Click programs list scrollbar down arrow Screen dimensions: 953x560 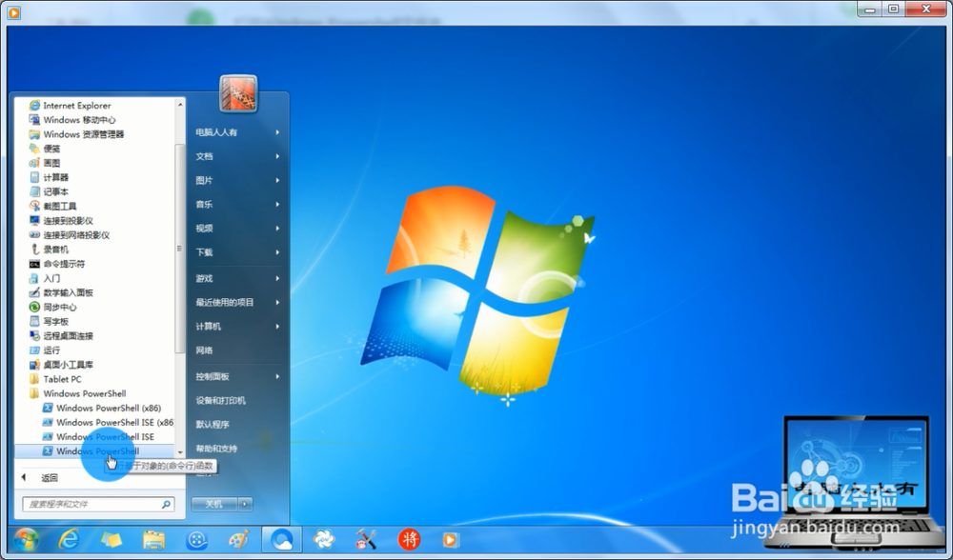pos(180,452)
